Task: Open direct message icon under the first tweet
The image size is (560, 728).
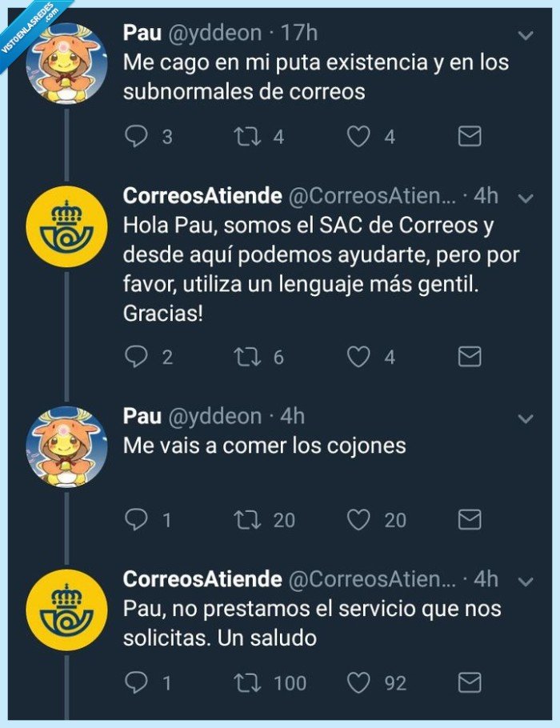Action: click(470, 136)
